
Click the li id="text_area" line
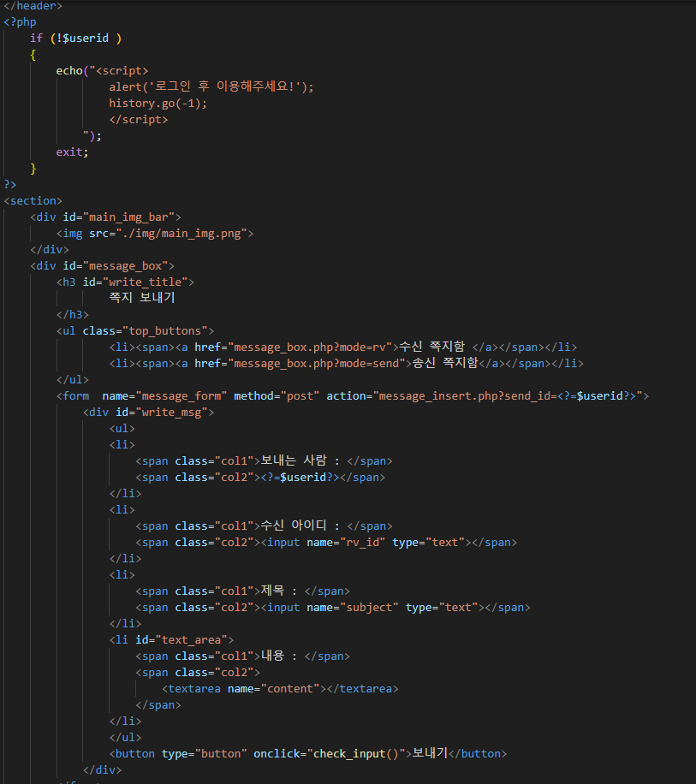[x=171, y=639]
